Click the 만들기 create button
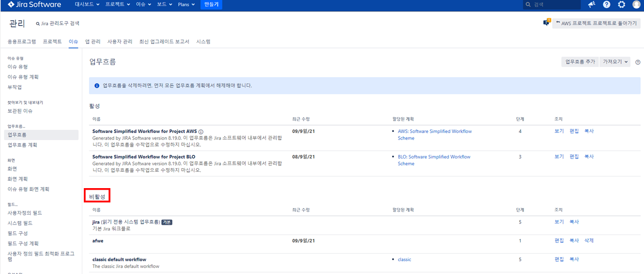The width and height of the screenshot is (644, 274). pyautogui.click(x=211, y=5)
